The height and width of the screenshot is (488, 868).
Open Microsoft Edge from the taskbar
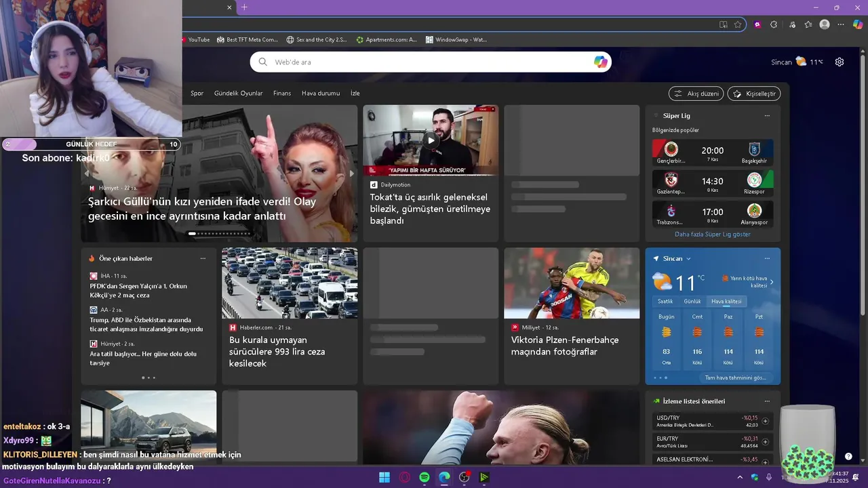444,477
